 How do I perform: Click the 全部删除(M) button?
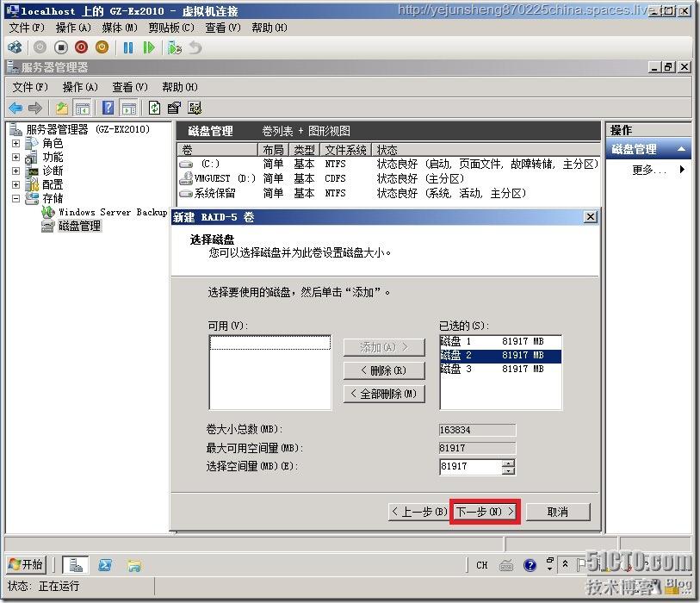(x=384, y=394)
